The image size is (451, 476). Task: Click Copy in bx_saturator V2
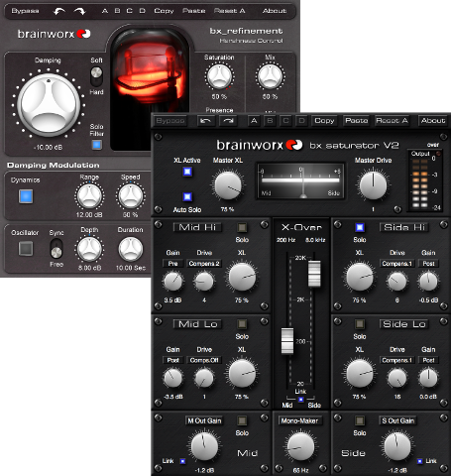click(324, 121)
